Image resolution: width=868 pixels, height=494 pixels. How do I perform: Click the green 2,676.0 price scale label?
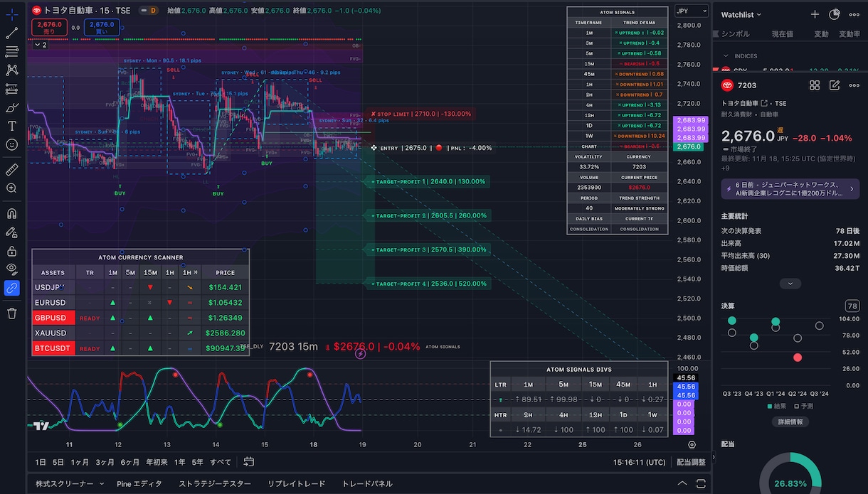pos(688,146)
